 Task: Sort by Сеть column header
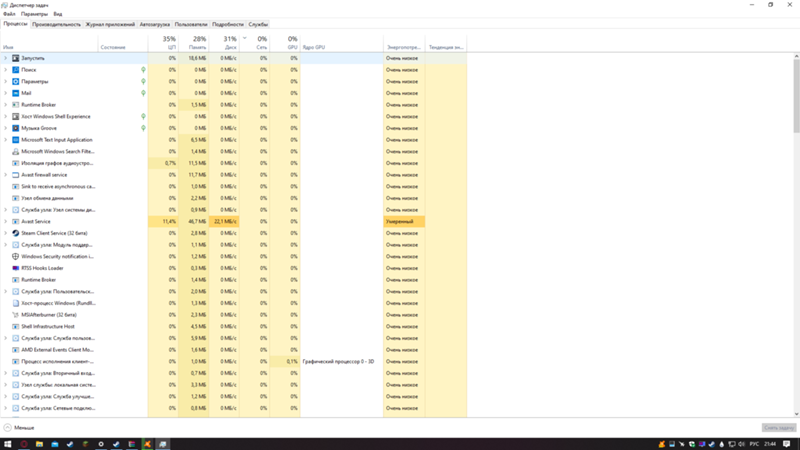point(255,43)
